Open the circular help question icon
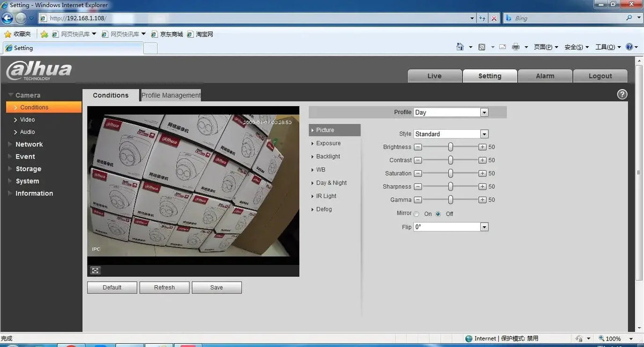The image size is (644, 347). [x=622, y=94]
